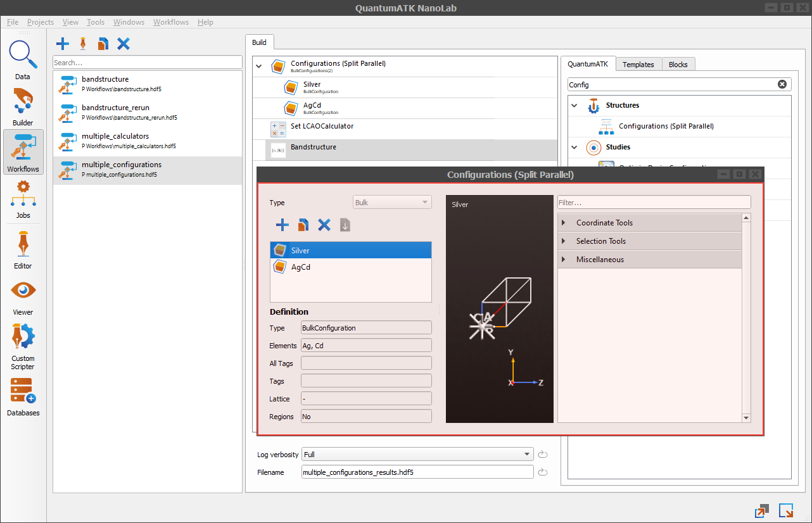
Task: Remove configuration with dialog X icon
Action: (x=324, y=225)
